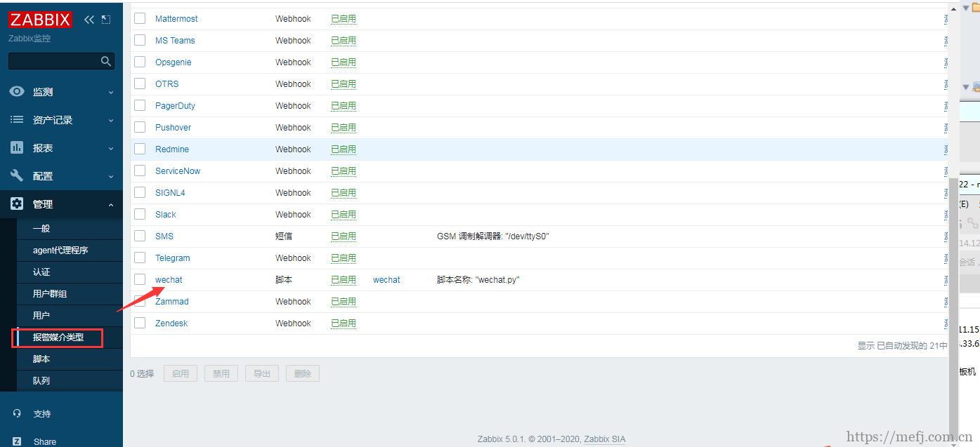
Task: Check the wechat media type checkbox
Action: 140,279
